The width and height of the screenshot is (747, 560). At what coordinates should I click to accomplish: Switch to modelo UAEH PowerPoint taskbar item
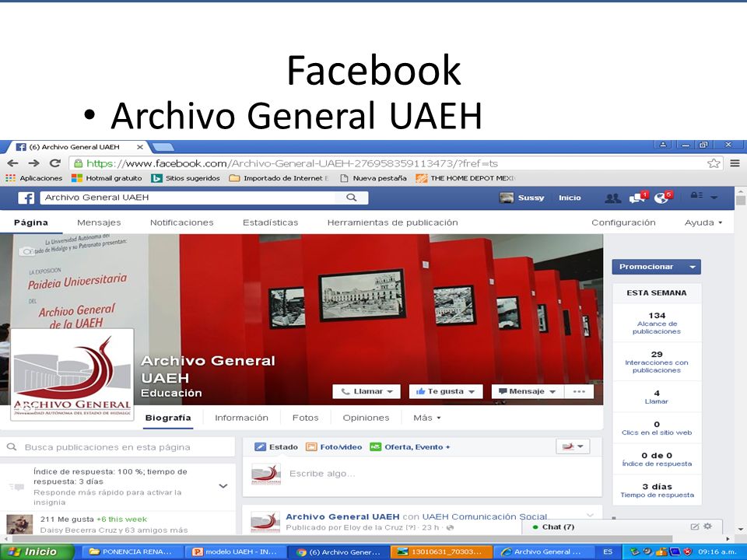coord(235,552)
